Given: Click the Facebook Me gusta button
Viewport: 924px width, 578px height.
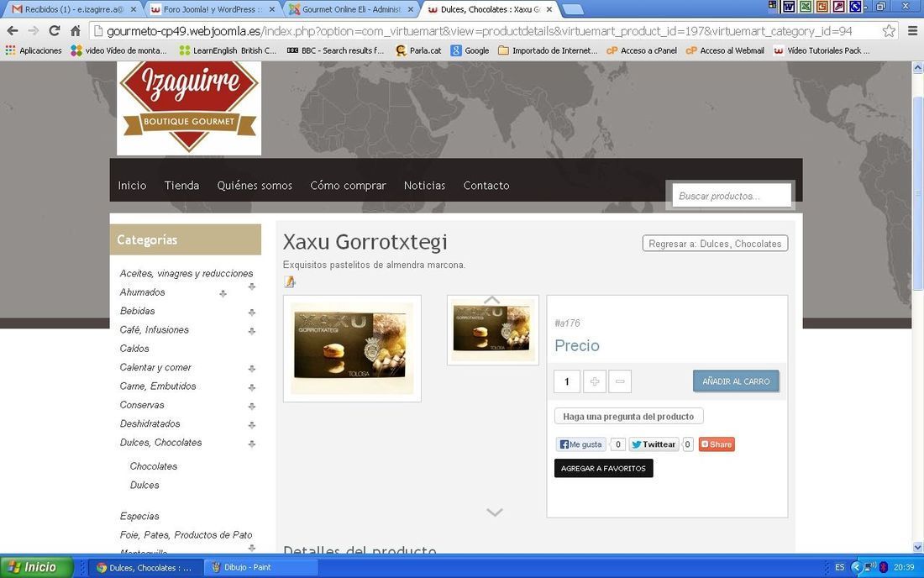Looking at the screenshot, I should point(581,444).
